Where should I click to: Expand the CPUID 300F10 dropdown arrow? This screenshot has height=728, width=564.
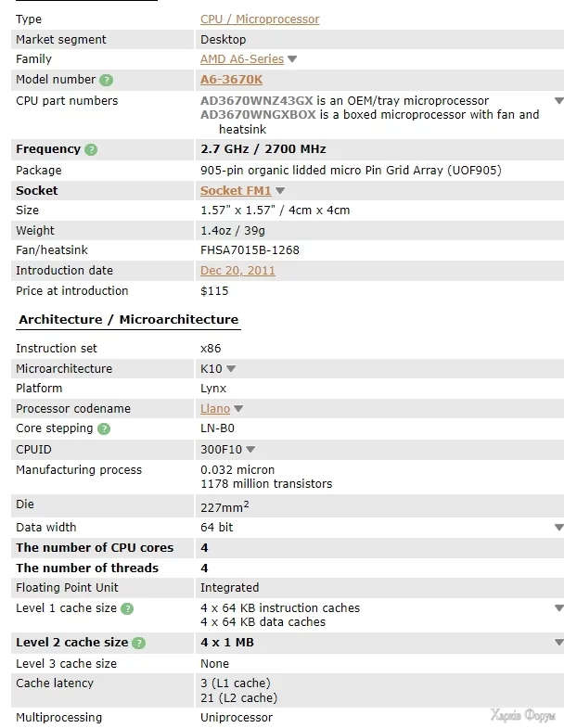click(250, 450)
